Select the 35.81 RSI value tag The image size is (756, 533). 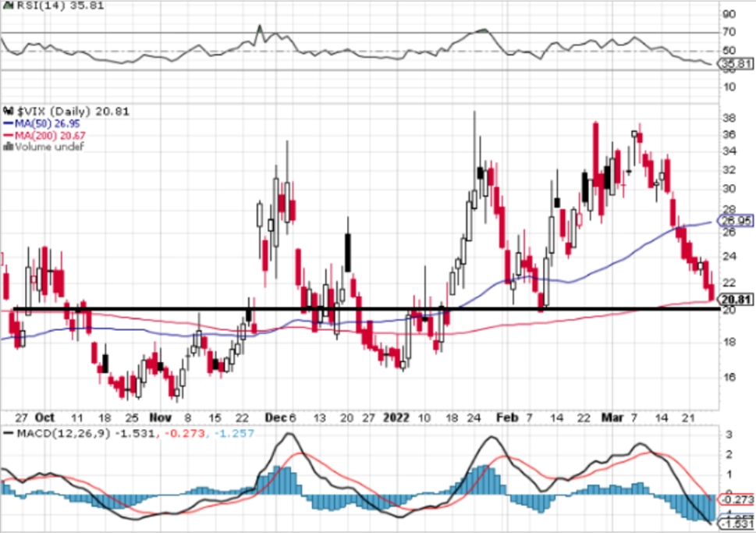[x=736, y=64]
